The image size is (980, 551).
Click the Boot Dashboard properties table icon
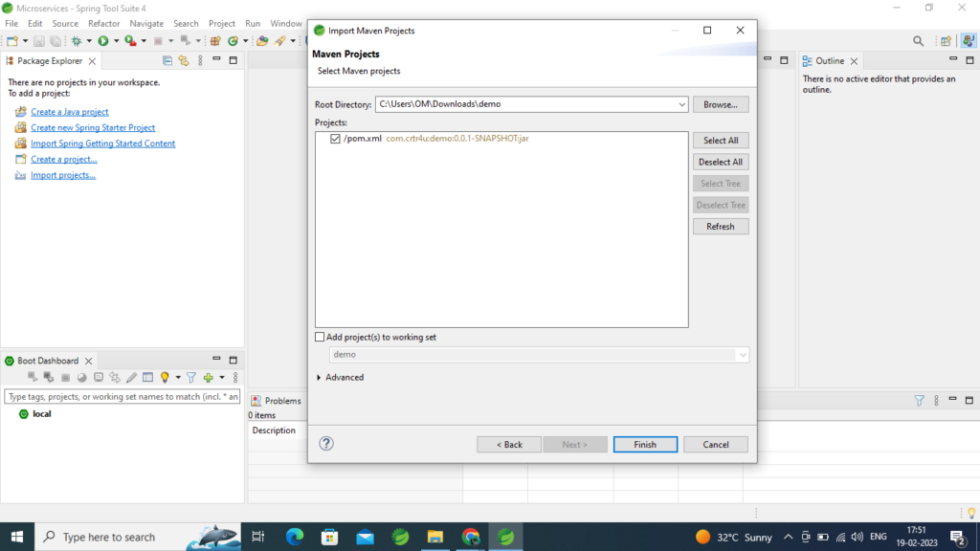click(x=147, y=377)
